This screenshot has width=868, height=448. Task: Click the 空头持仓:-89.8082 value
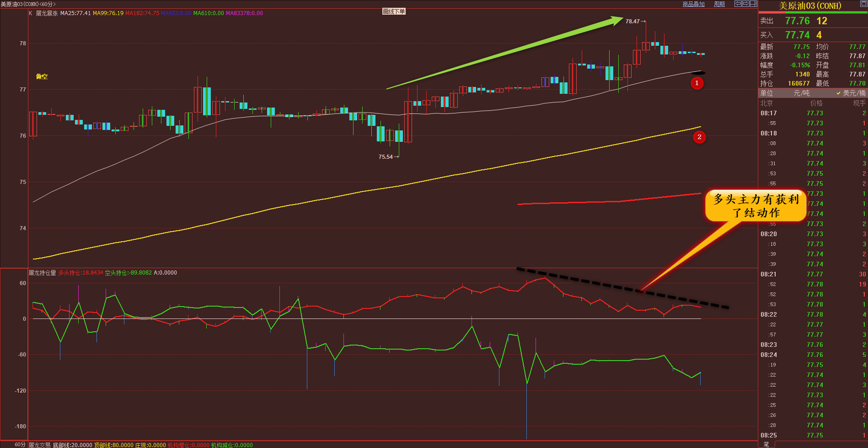tap(128, 273)
